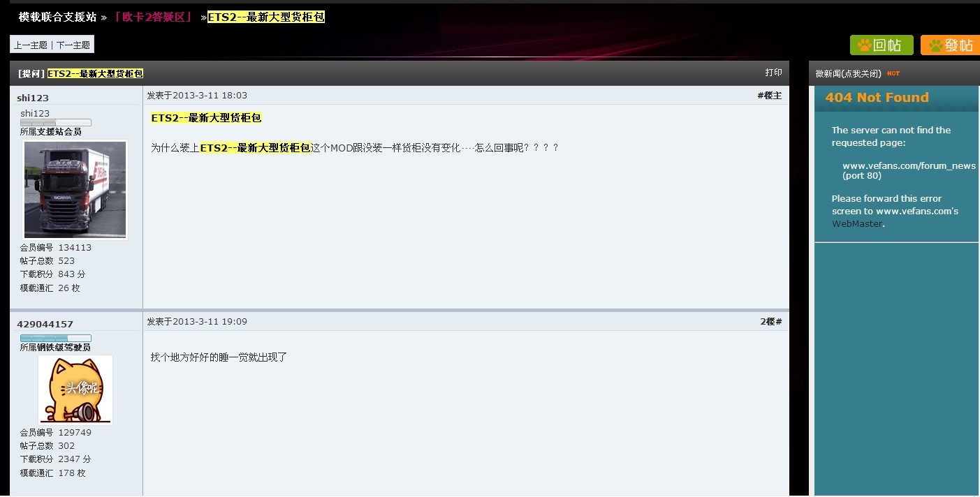Screen dimensions: 980x497
Task: Open username shi123 profile link
Action: [x=33, y=98]
